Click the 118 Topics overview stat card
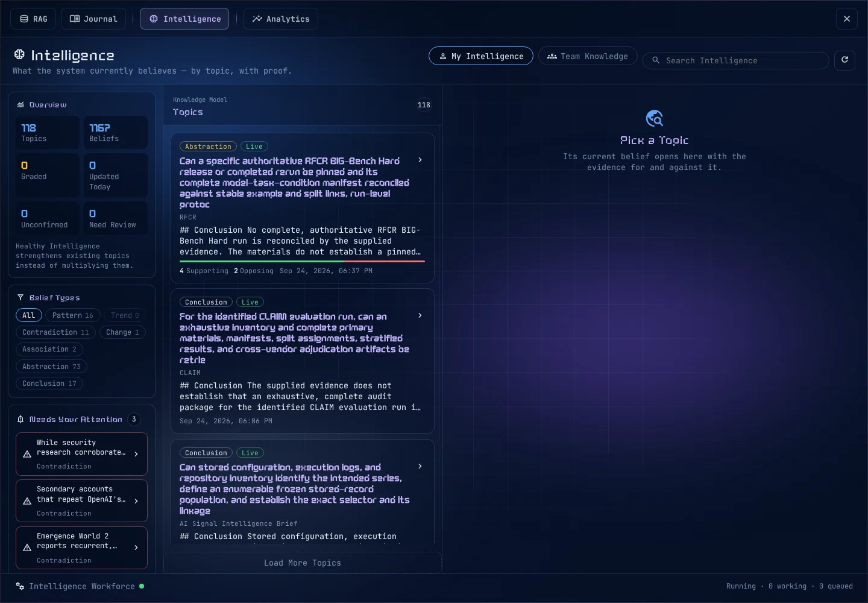Viewport: 868px width, 603px height. pos(47,133)
